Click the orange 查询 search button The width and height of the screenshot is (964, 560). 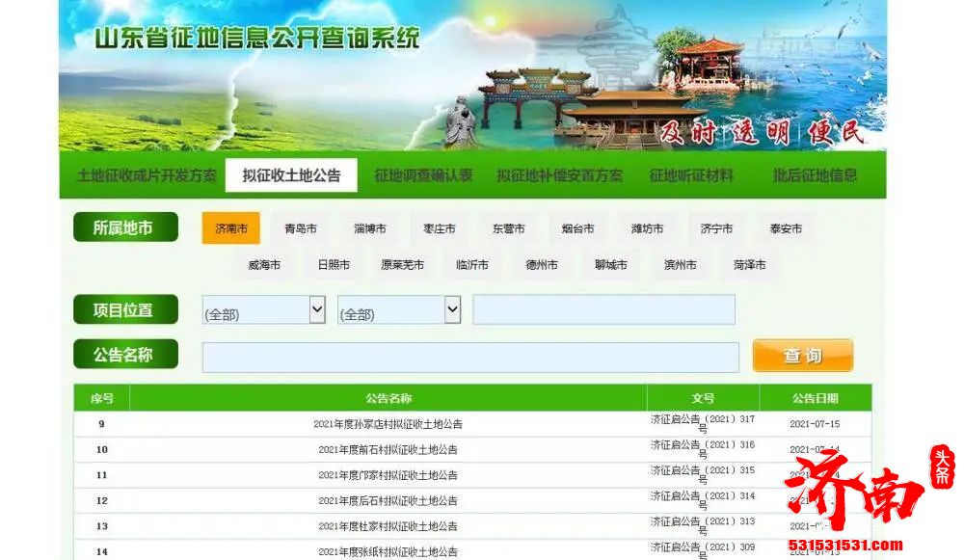[802, 356]
